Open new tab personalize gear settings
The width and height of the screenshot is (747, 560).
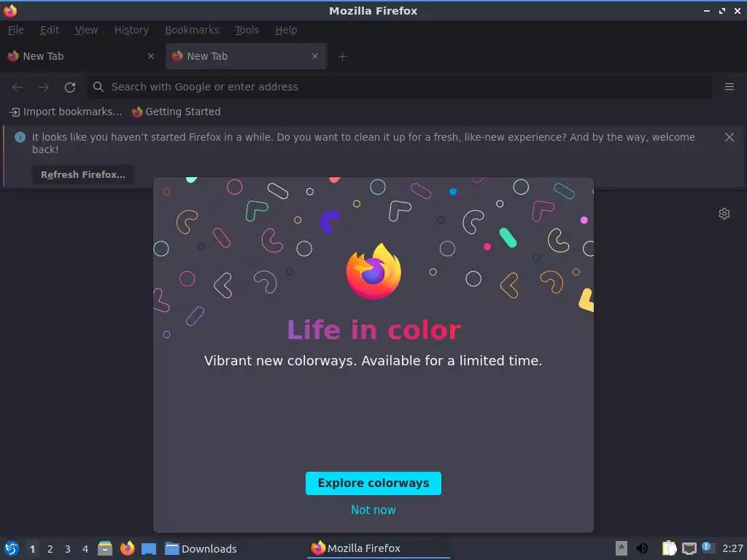724,214
